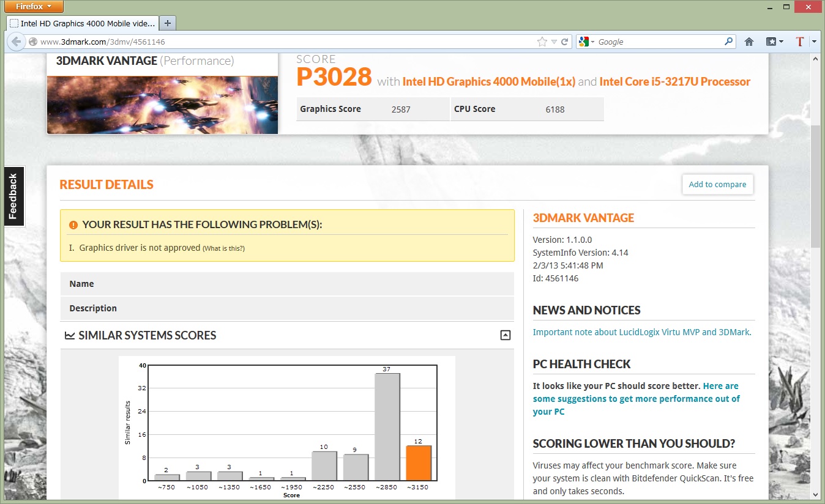Select the ~1050 bar in the chart
This screenshot has width=825, height=504.
point(198,476)
